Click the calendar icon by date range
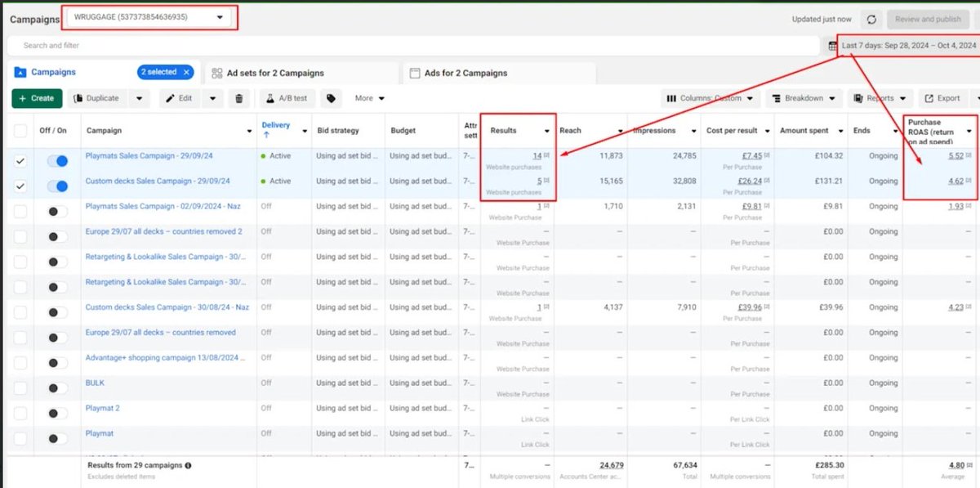The width and height of the screenshot is (980, 488). [x=833, y=46]
